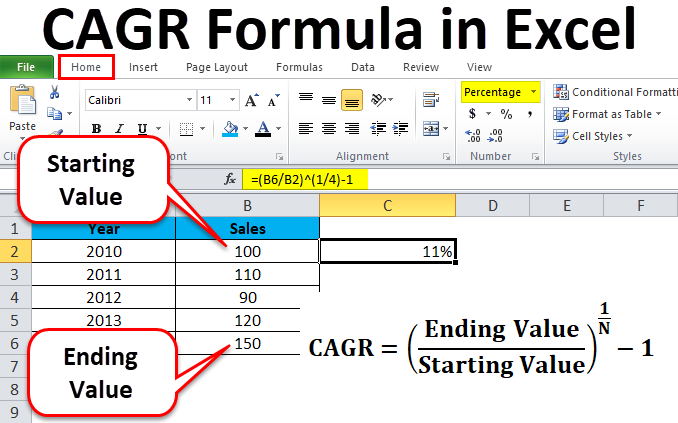Image resolution: width=678 pixels, height=423 pixels.
Task: Click the Cut scissors icon
Action: coord(54,92)
